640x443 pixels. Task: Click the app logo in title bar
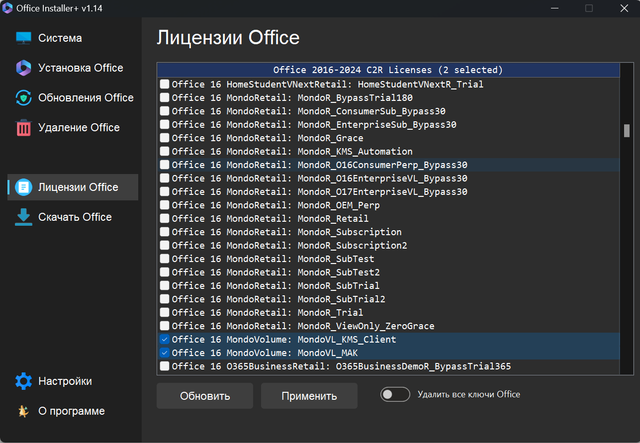(7, 8)
